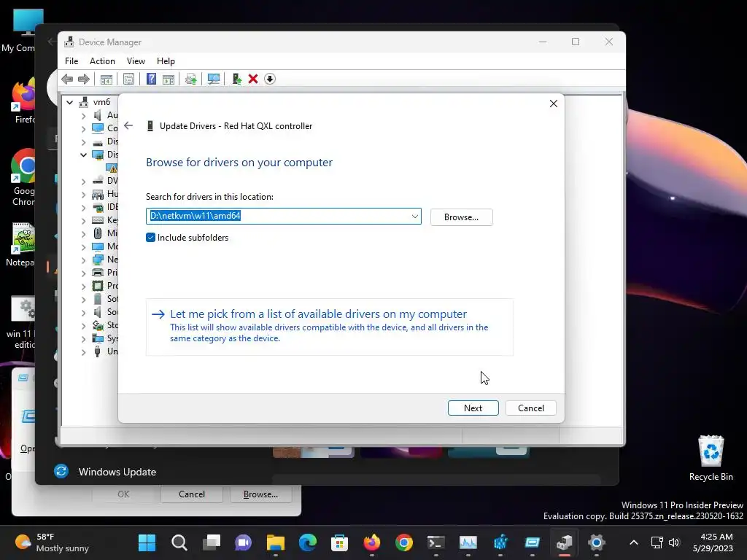Expand the Software devices node chevron

pos(83,300)
